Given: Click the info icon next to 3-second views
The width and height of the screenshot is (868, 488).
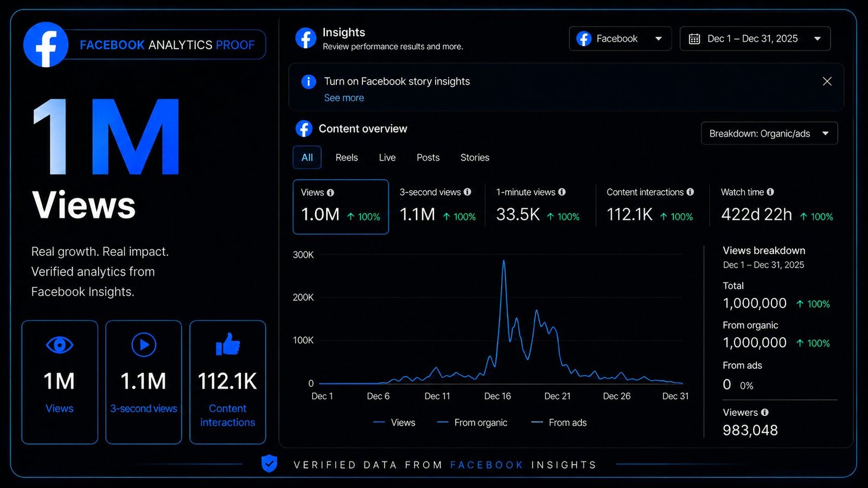Looking at the screenshot, I should click(467, 192).
